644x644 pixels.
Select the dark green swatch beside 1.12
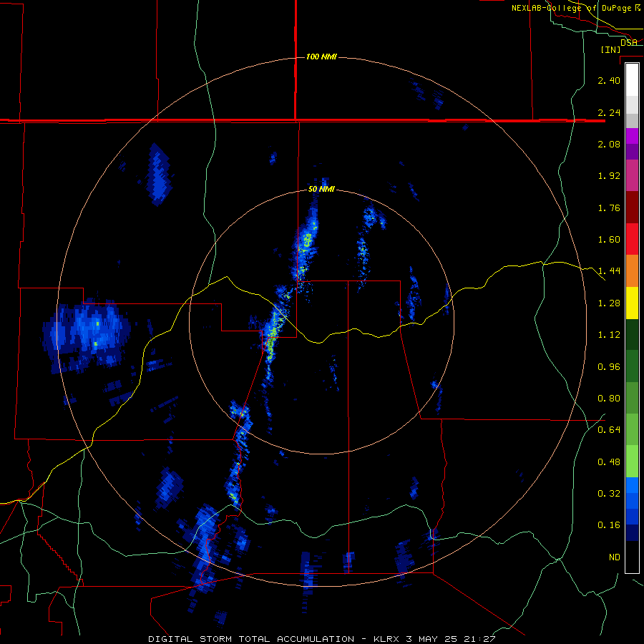632,335
